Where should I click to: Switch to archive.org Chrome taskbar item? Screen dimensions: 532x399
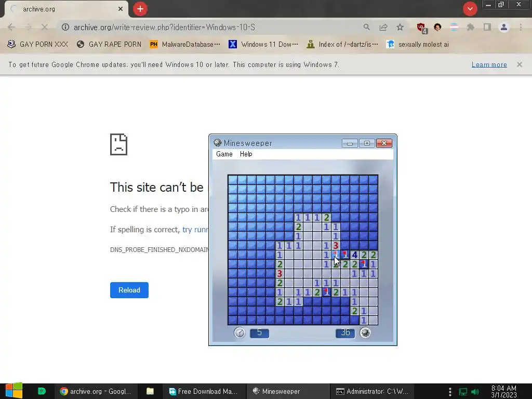tap(96, 391)
